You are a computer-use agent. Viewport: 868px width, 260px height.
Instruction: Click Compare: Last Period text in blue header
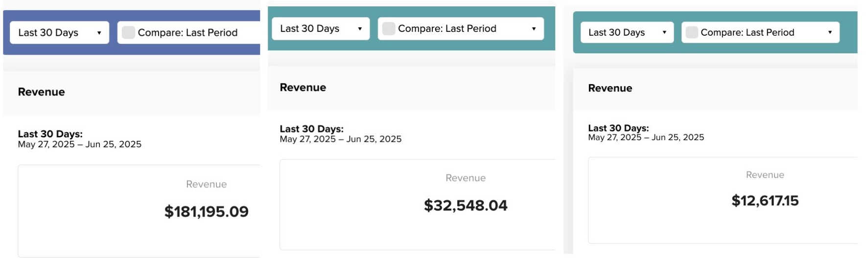(x=188, y=33)
